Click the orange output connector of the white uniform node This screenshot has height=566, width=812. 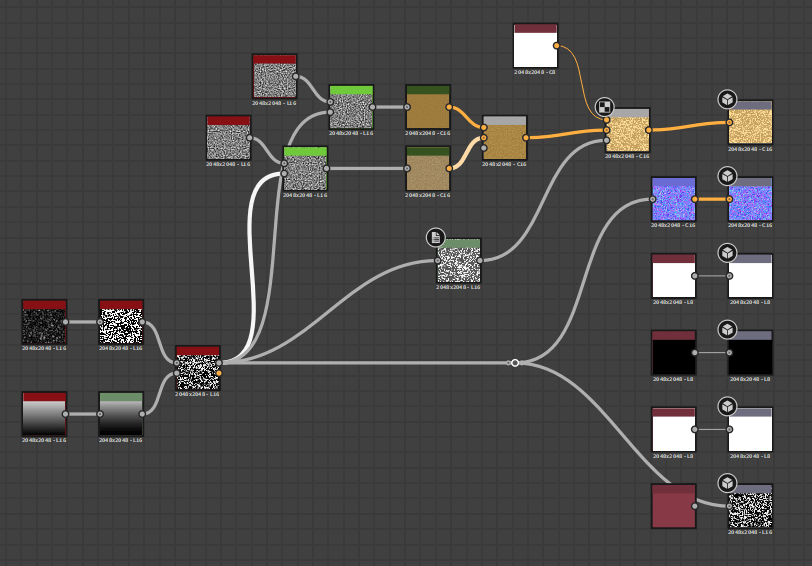tap(558, 46)
